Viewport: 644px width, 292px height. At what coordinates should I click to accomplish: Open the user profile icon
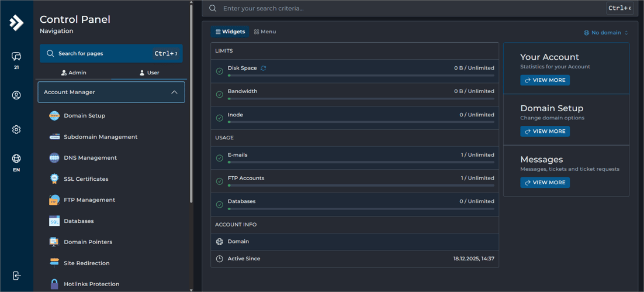tap(16, 95)
